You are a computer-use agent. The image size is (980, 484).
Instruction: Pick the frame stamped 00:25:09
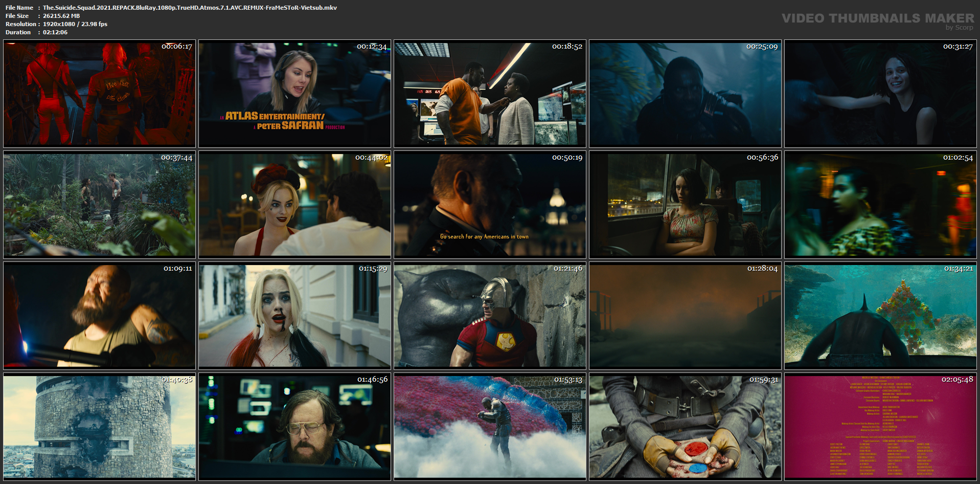[x=685, y=94]
